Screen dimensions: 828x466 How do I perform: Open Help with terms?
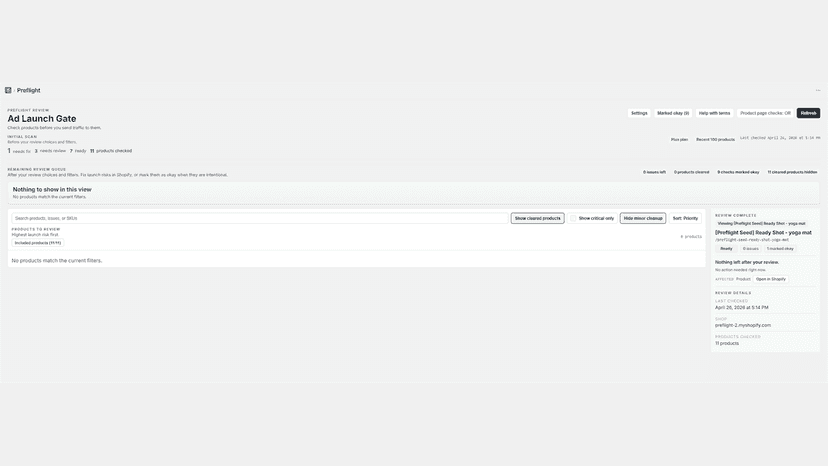tap(714, 113)
